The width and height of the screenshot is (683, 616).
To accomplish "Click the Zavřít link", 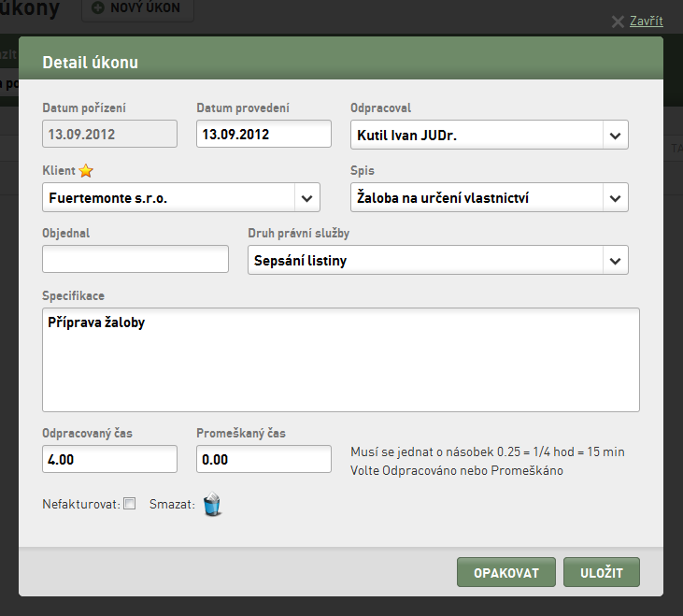I will 647,21.
